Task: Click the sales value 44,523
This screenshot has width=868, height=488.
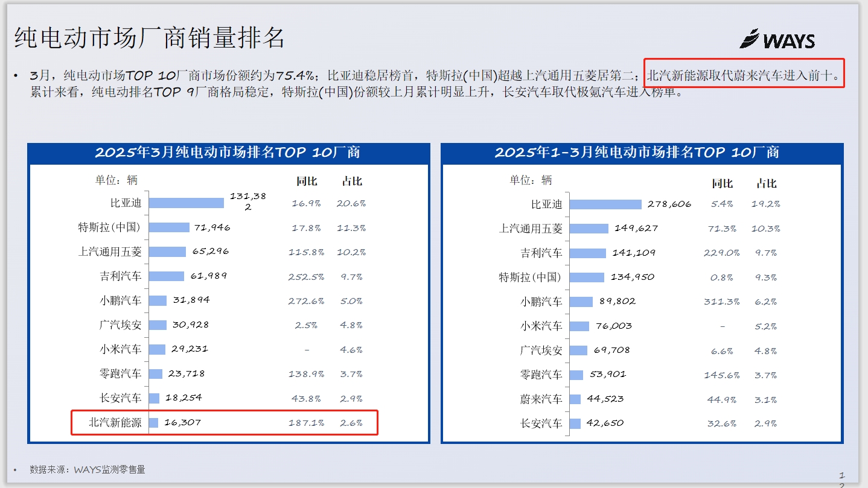Action: pos(605,399)
